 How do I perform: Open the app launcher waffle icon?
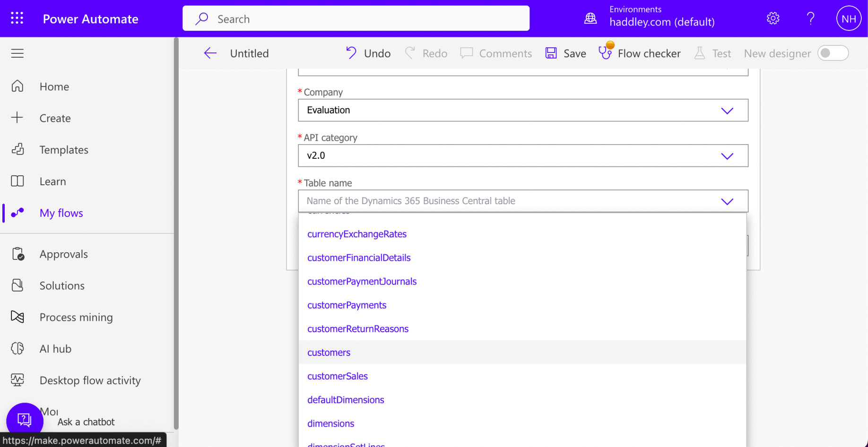(x=17, y=18)
